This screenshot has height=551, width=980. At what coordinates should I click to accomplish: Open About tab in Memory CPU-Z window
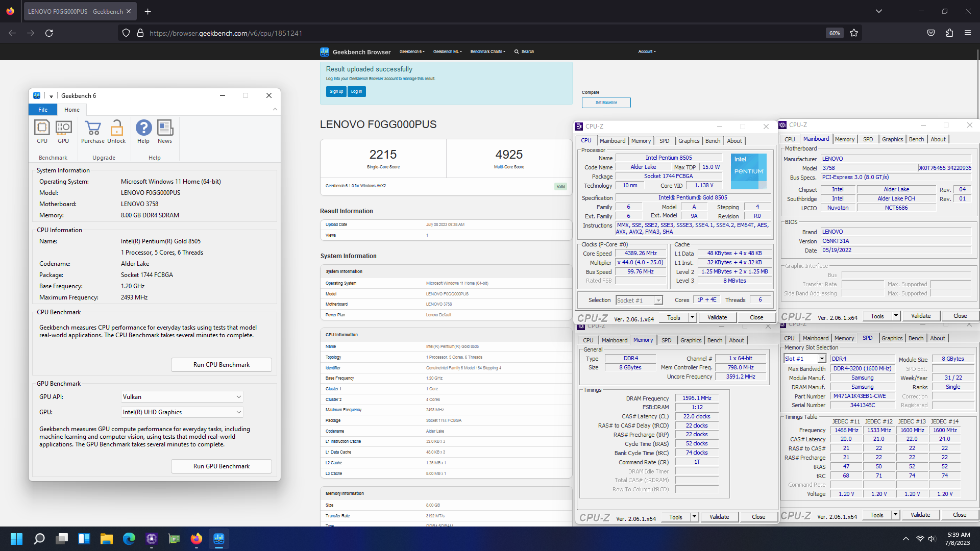click(736, 340)
